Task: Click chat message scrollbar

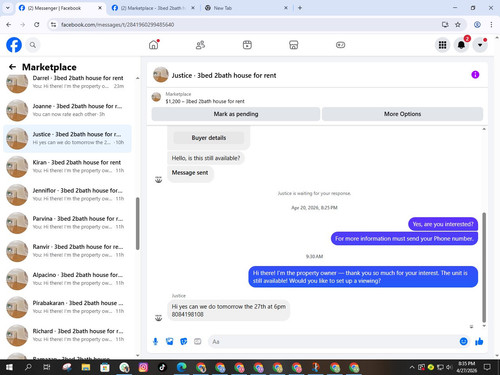Action: (x=484, y=267)
